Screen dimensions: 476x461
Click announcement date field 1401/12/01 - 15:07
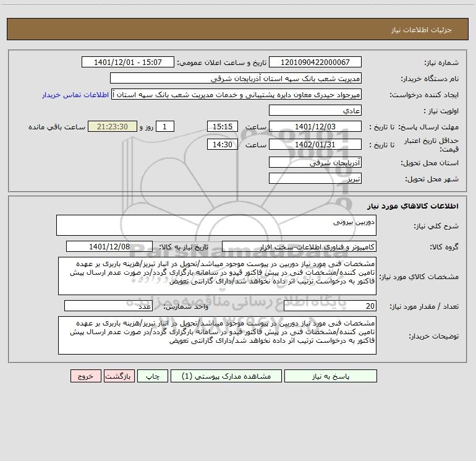[x=128, y=62]
